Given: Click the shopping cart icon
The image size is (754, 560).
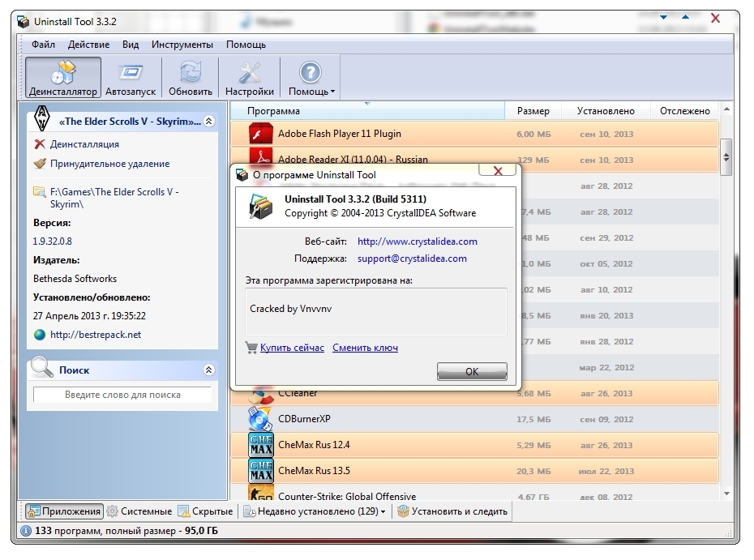Looking at the screenshot, I should tap(251, 347).
